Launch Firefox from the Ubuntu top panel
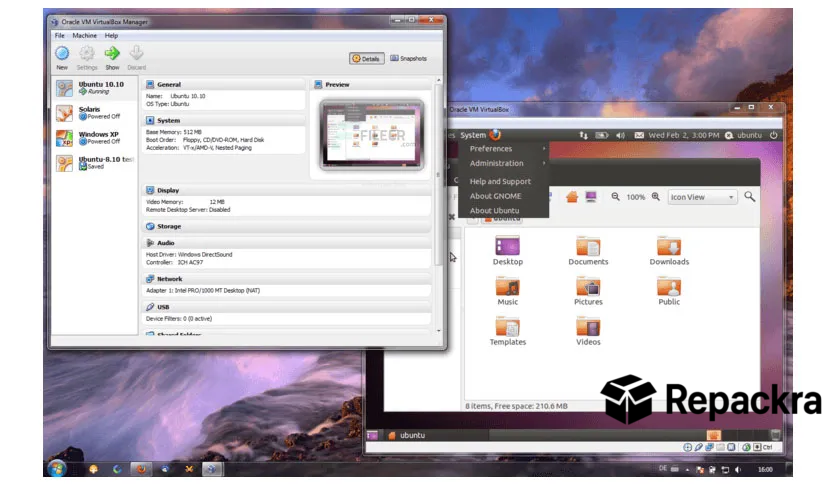This screenshot has width=836, height=484. tap(495, 135)
